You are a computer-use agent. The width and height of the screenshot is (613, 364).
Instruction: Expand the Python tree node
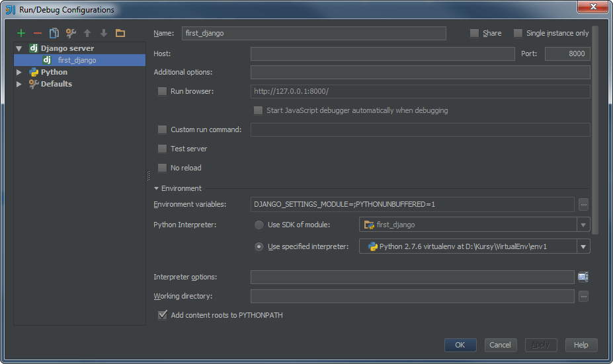point(19,72)
